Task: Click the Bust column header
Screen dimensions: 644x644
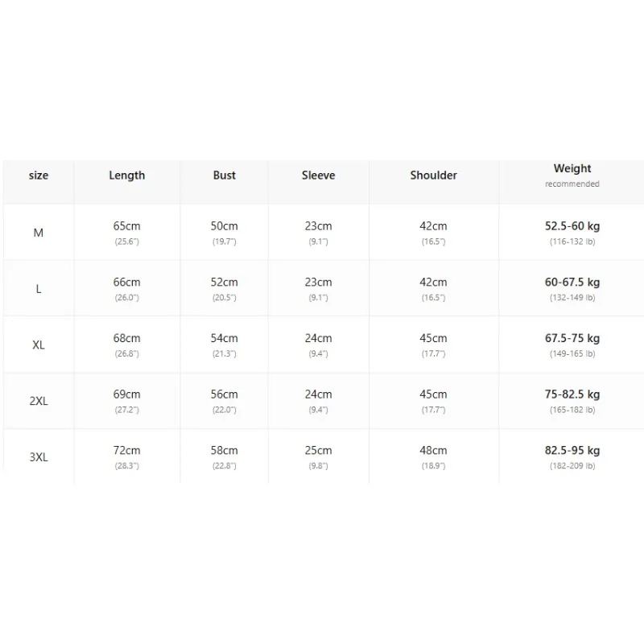Action: (x=225, y=175)
